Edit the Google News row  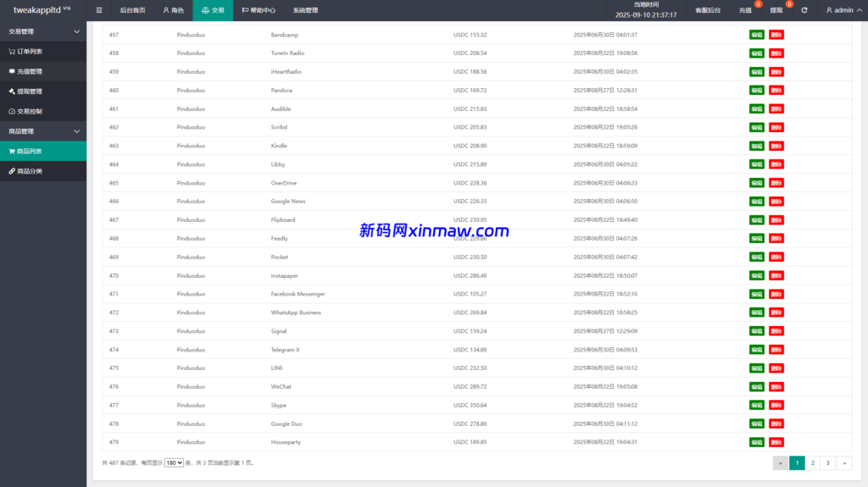pos(756,202)
